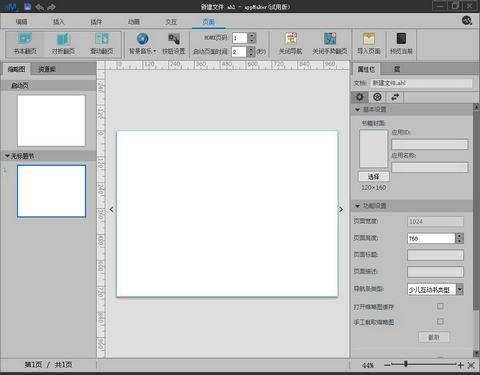
Task: Click the undo arrow in title bar
Action: pos(39,7)
